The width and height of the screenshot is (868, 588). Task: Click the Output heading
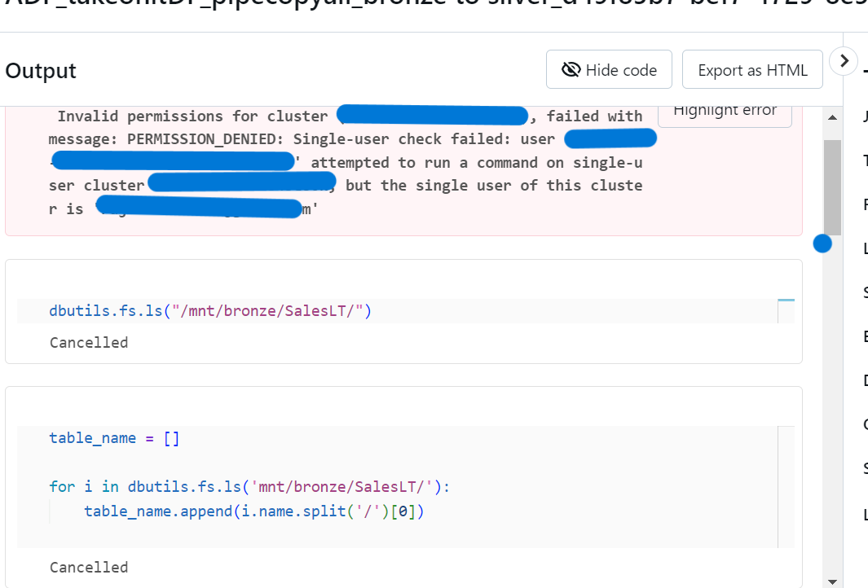[x=41, y=71]
